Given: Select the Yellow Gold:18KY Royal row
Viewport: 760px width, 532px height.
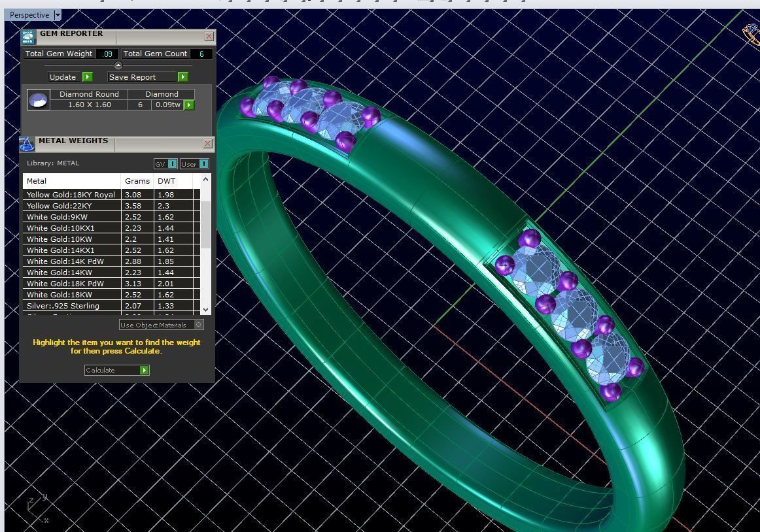Looking at the screenshot, I should pyautogui.click(x=111, y=195).
